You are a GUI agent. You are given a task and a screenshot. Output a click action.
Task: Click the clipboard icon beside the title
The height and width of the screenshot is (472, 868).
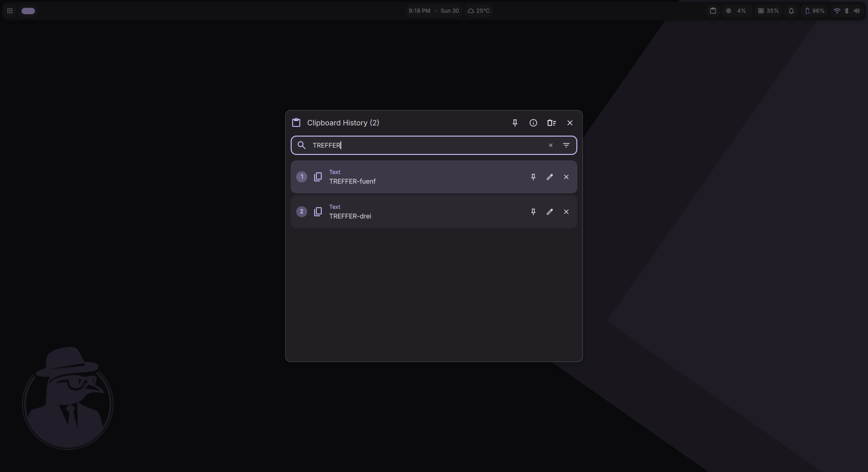click(x=296, y=122)
